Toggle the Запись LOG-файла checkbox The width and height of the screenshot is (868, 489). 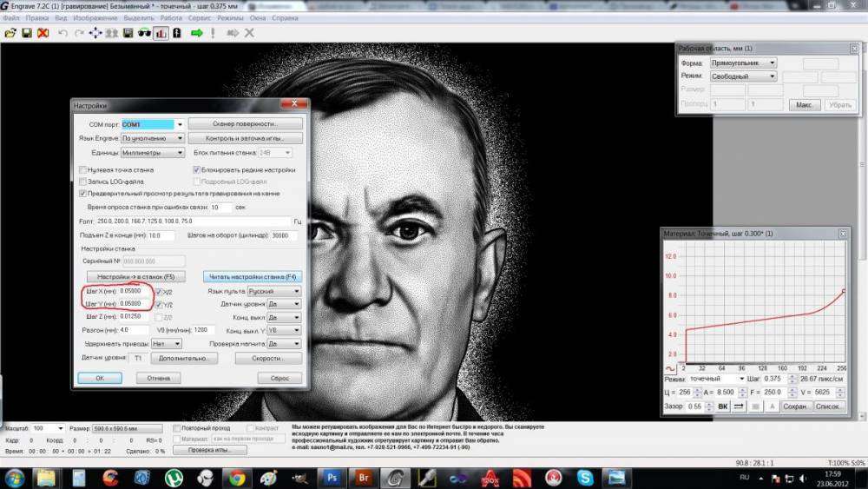point(83,181)
